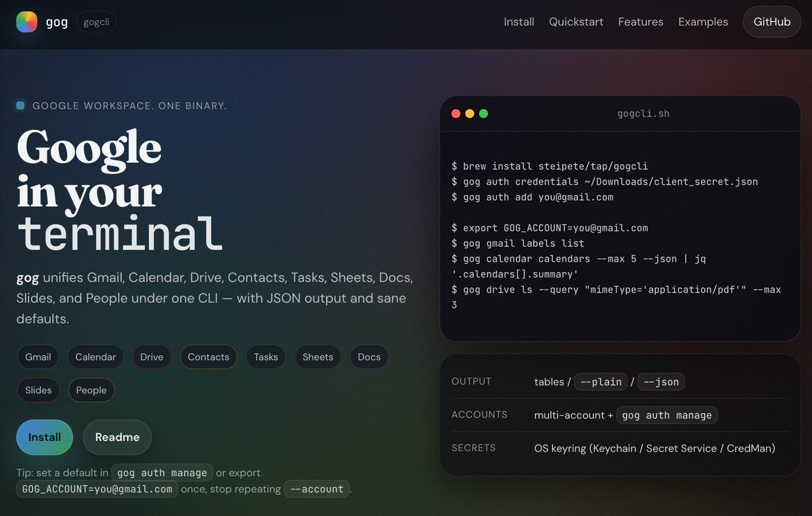Select the Contacts service pill
The height and width of the screenshot is (516, 812).
tap(208, 356)
